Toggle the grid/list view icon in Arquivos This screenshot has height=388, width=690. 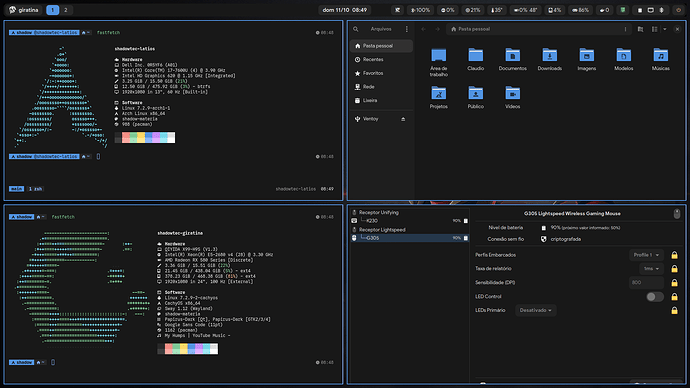pos(655,29)
